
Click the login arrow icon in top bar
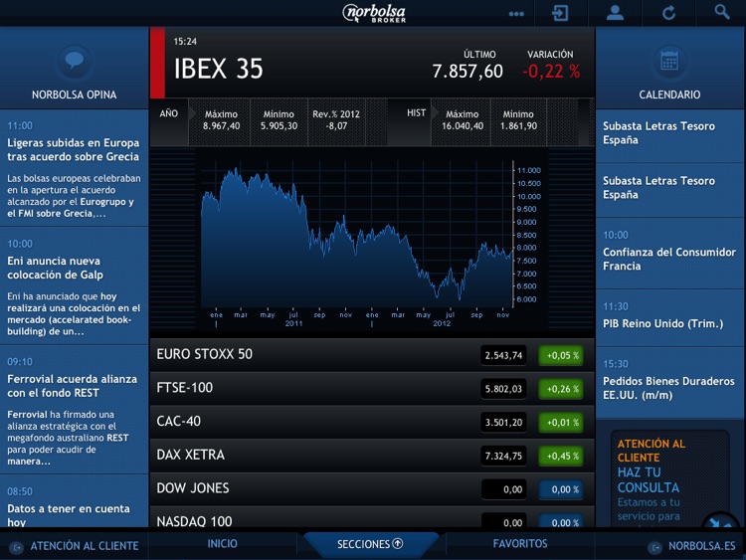560,13
